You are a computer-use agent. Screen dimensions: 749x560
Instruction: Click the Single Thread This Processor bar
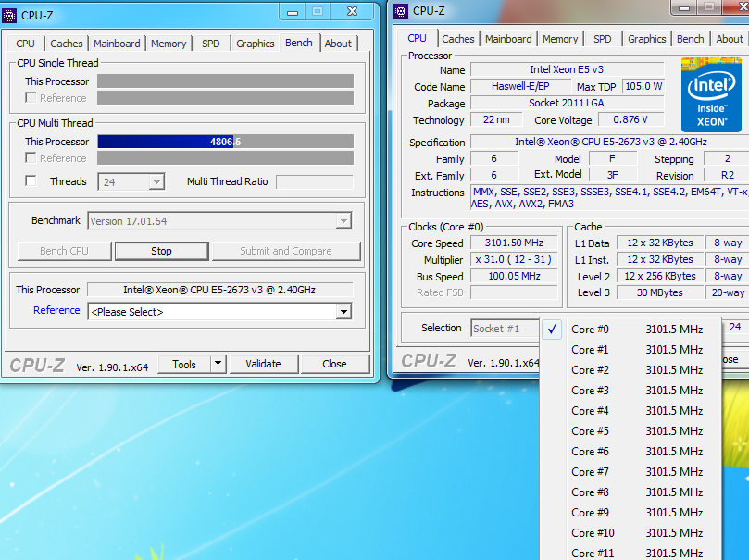click(x=226, y=81)
